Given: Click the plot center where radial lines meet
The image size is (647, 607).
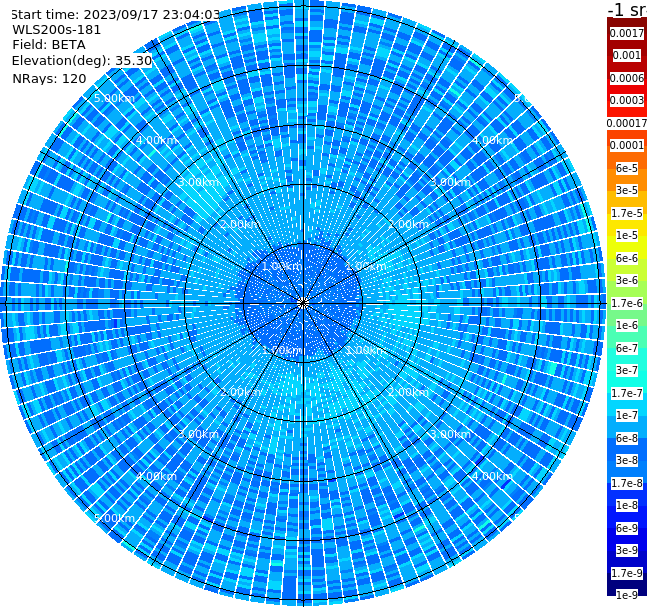Looking at the screenshot, I should pos(303,303).
